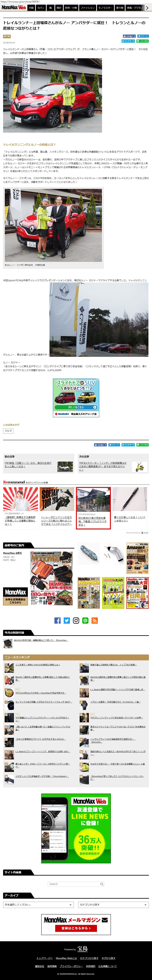
Task: Open the handshake photo with Renault car
Action: [x=53, y=225]
